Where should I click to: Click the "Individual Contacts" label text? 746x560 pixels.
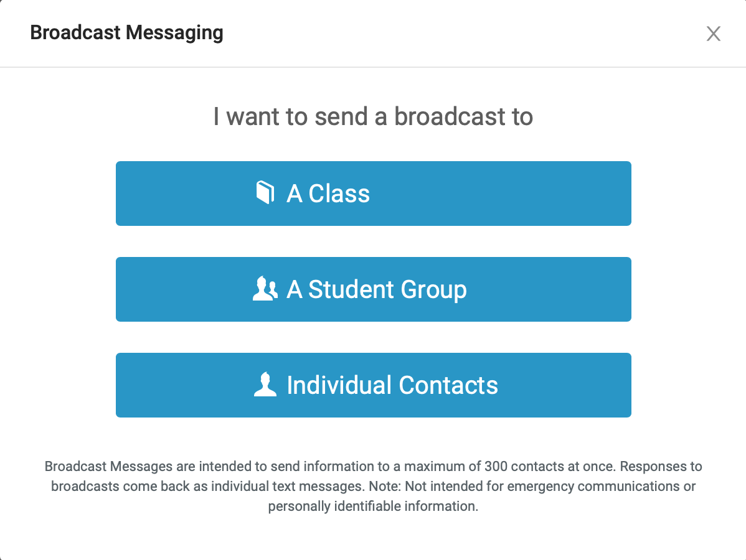pos(392,385)
